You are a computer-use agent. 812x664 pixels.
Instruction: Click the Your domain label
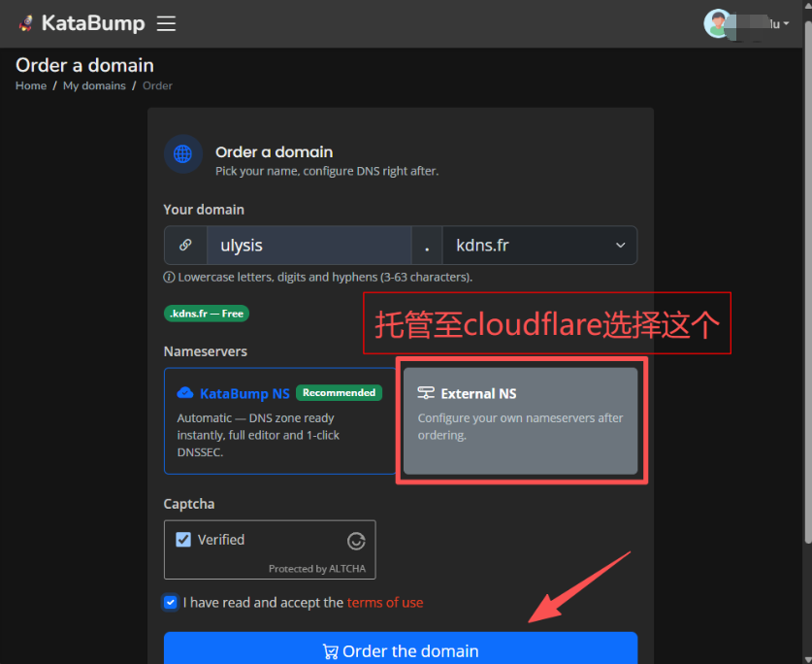[x=204, y=210]
